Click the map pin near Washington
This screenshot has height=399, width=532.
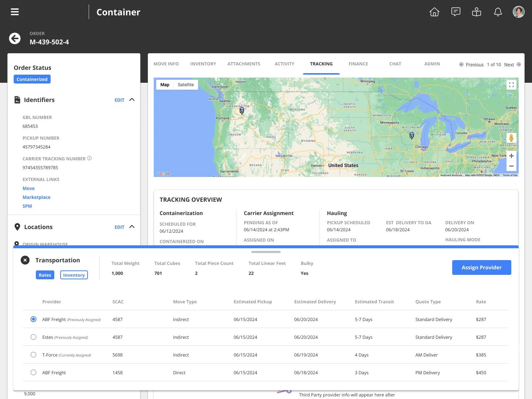pos(242,110)
